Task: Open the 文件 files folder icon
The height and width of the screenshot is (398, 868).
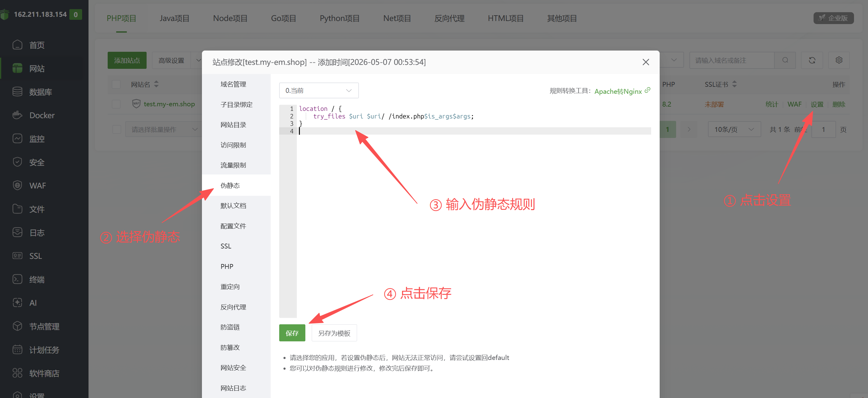Action: coord(17,209)
